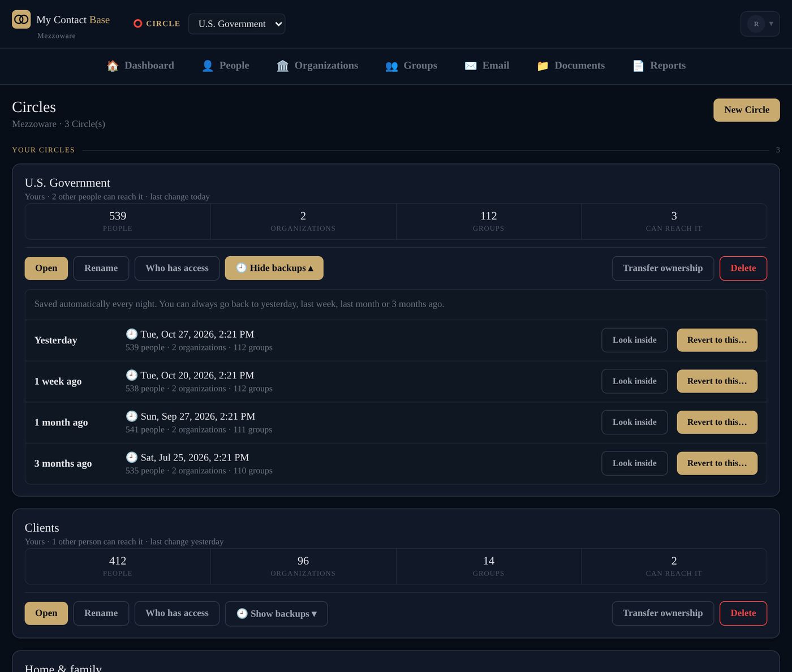Click the Email envelope icon
Viewport: 792px width, 672px height.
click(x=471, y=66)
